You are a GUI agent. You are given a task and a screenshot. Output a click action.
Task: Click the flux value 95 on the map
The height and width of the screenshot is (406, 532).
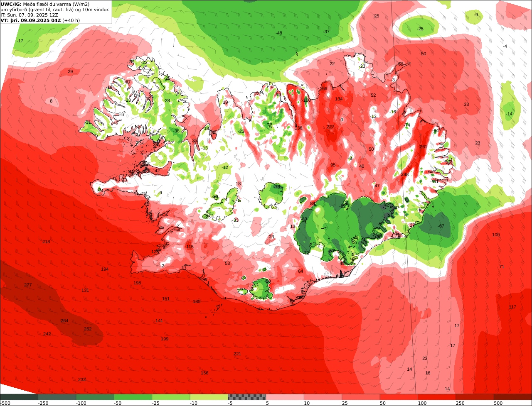(333, 165)
